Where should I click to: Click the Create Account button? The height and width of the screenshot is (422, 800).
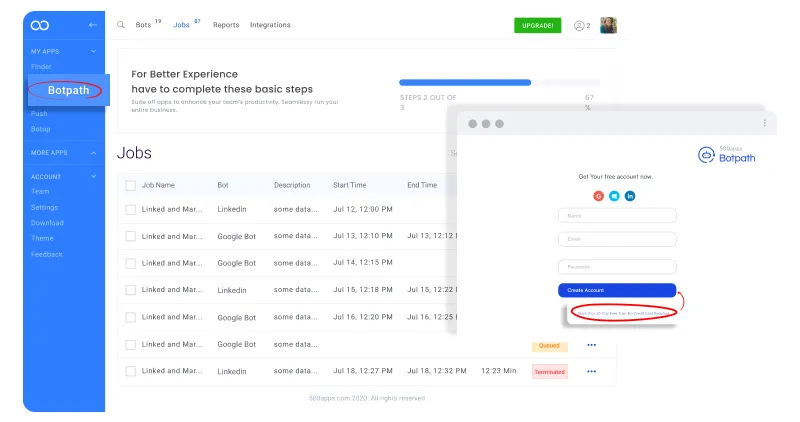click(x=617, y=290)
